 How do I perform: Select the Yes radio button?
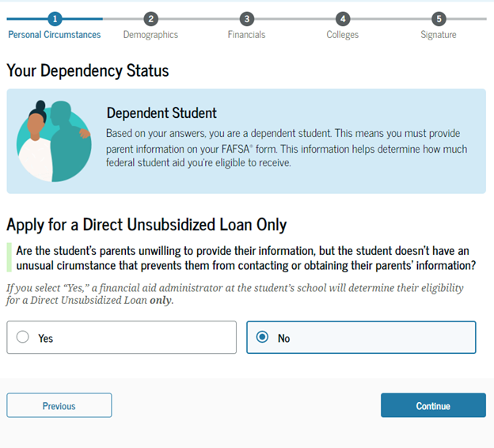(23, 337)
